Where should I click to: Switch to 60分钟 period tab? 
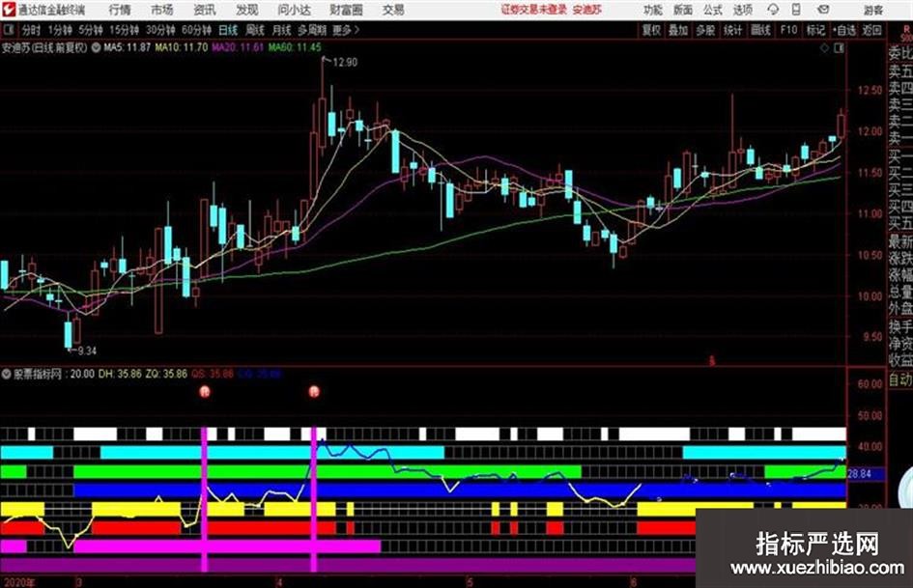click(x=196, y=30)
